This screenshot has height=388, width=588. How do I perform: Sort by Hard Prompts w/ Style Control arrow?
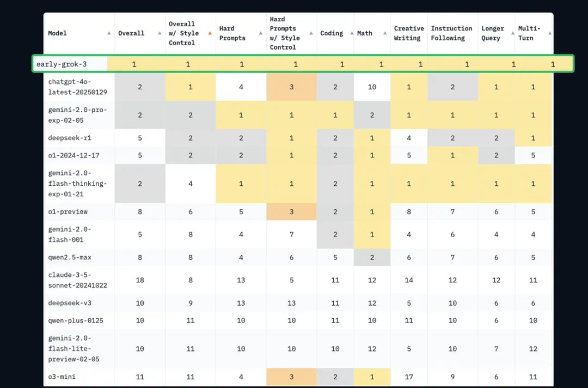[312, 33]
